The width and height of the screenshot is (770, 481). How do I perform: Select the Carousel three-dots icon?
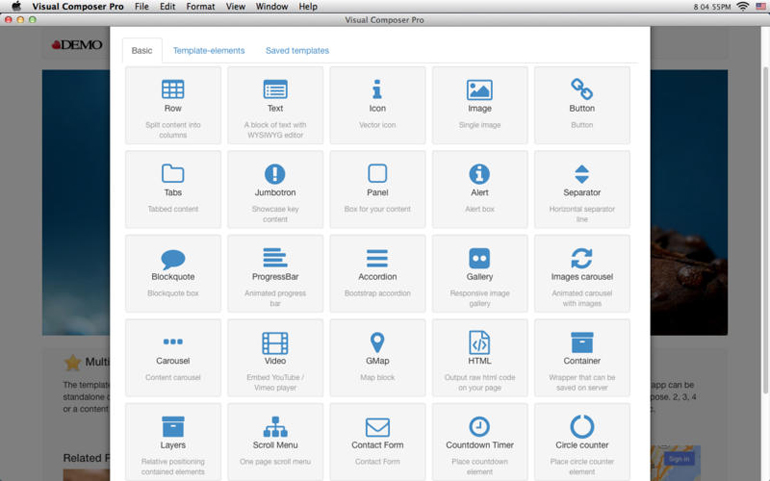coord(173,341)
